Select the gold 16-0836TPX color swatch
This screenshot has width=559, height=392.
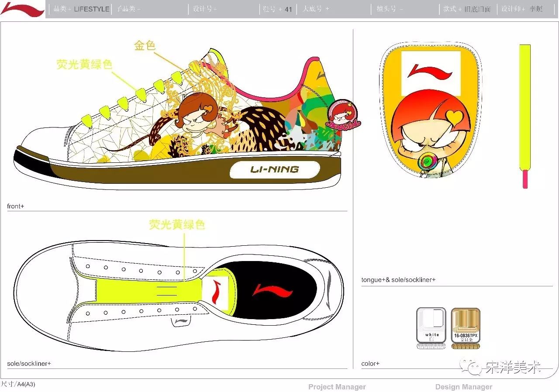[x=466, y=325]
